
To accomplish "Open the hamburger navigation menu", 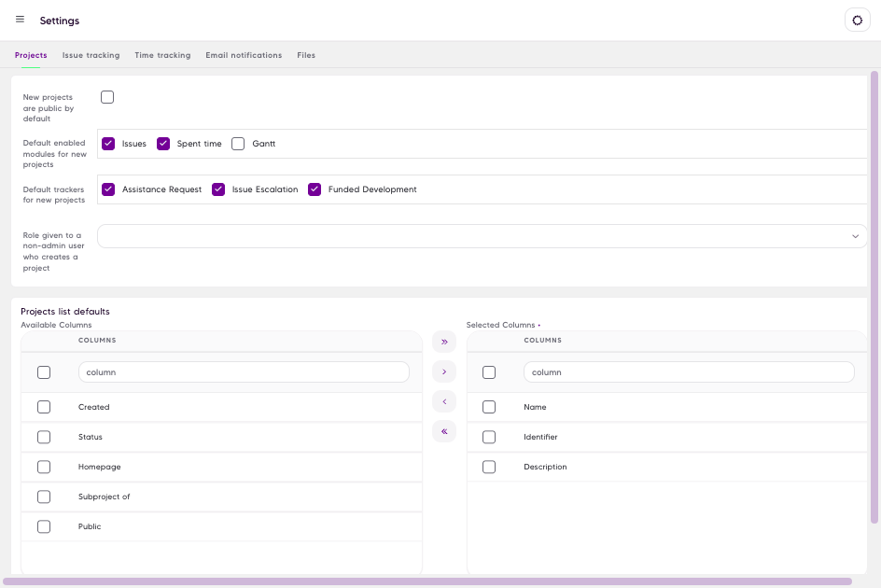I will tap(20, 20).
